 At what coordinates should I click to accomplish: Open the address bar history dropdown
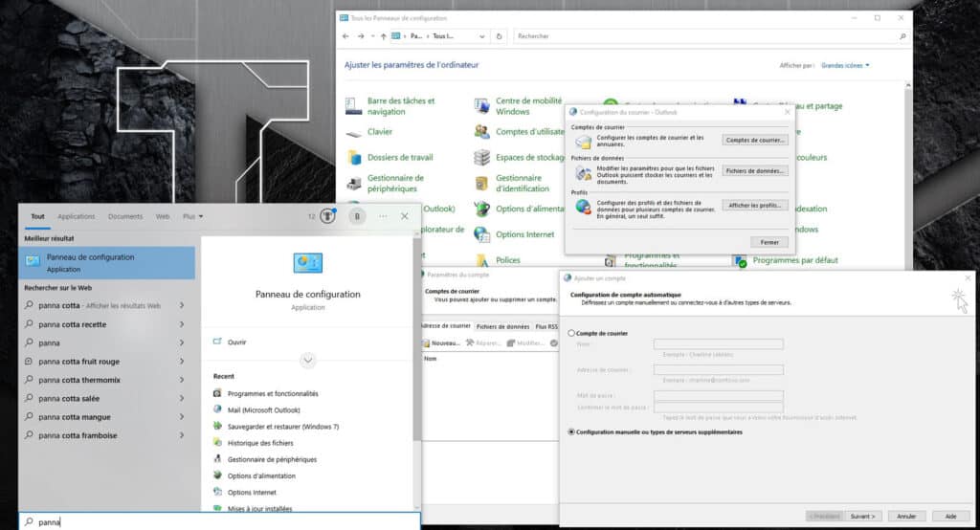(482, 36)
